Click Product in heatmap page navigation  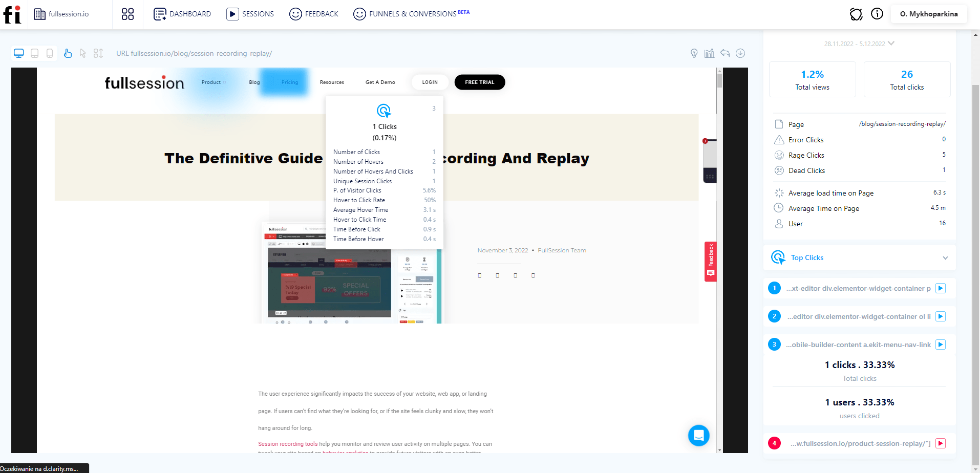pyautogui.click(x=211, y=82)
